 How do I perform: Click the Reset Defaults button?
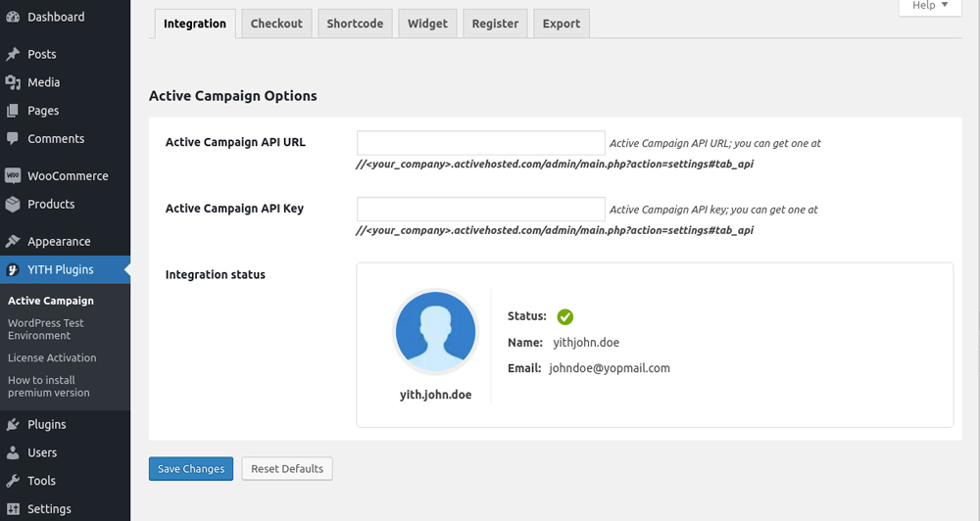pos(287,469)
